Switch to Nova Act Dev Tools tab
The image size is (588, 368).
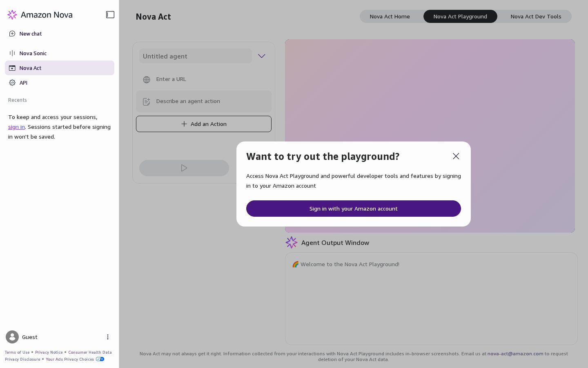tap(536, 16)
